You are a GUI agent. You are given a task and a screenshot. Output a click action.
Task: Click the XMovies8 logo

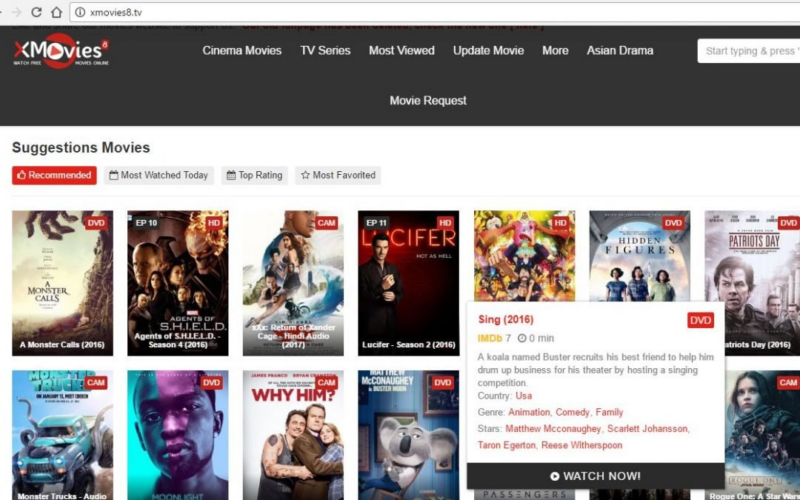[x=60, y=51]
